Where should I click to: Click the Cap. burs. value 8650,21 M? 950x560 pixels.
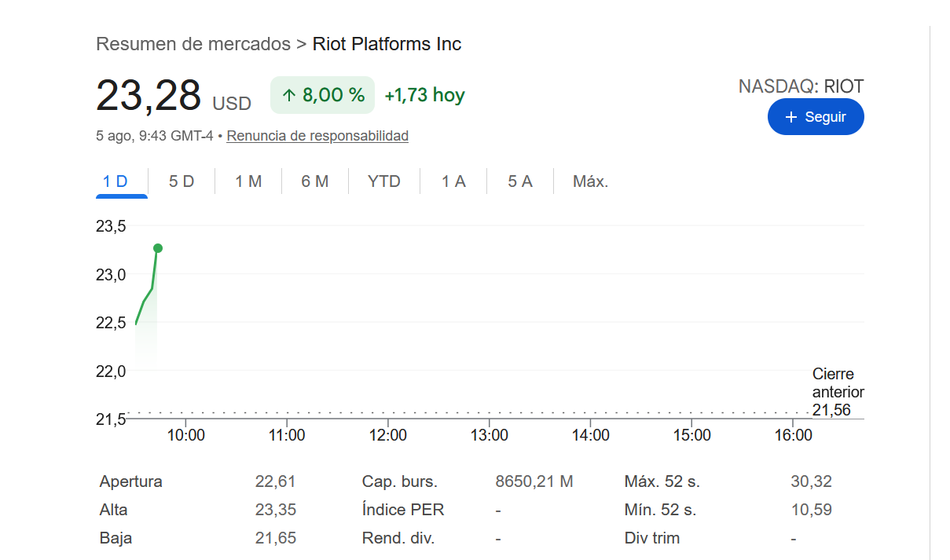534,481
